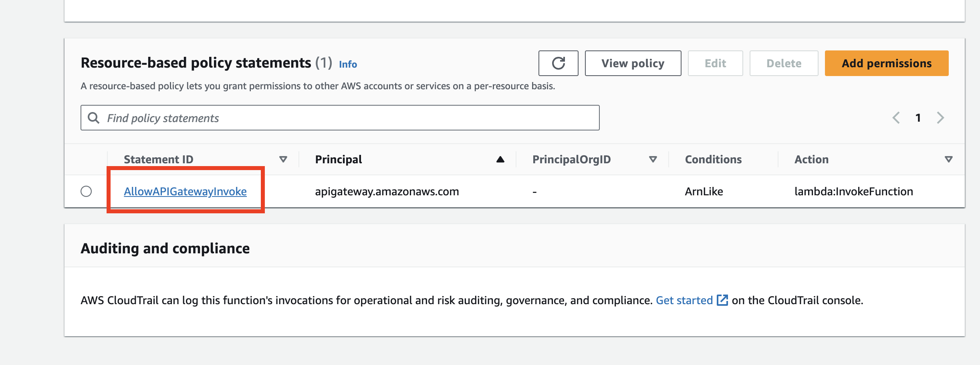Screen dimensions: 980x365
Task: Click inside the Find policy statements field
Action: click(280, 118)
